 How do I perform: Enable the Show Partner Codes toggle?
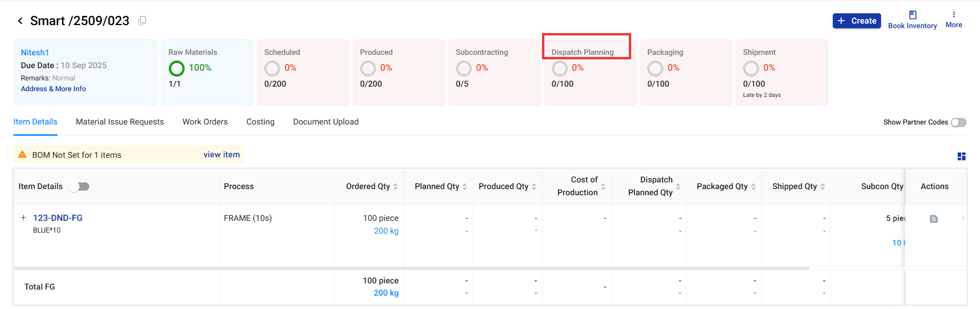point(958,122)
